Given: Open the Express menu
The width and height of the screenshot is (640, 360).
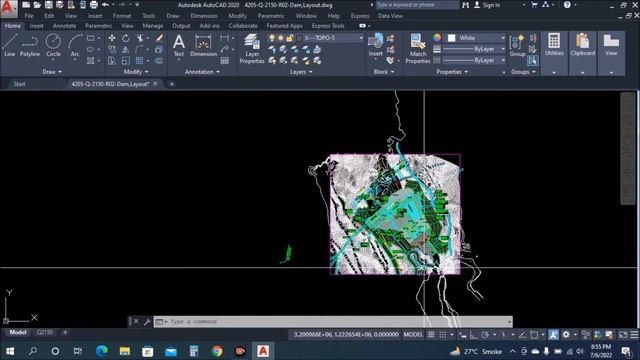Looking at the screenshot, I should tap(360, 16).
